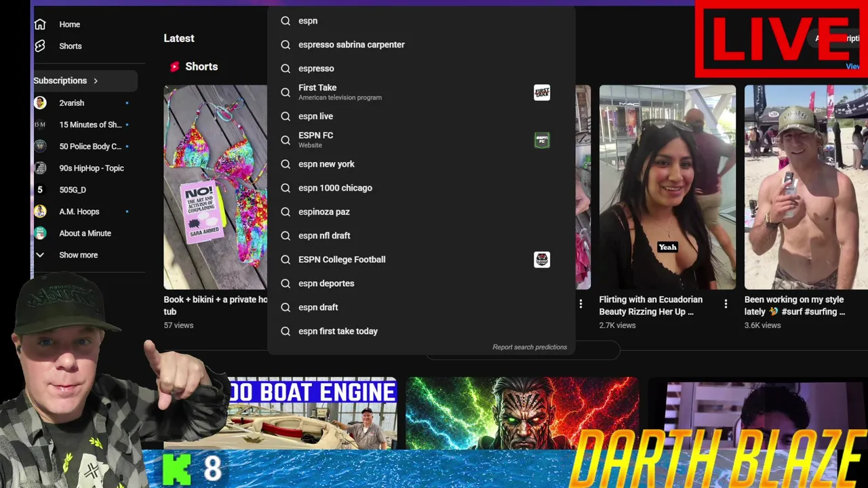Select the espn live suggestion
Viewport: 868px width, 488px height.
(421, 117)
